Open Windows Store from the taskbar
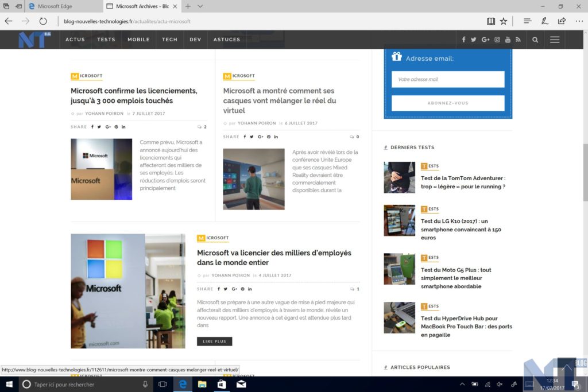The width and height of the screenshot is (588, 392). tap(222, 384)
